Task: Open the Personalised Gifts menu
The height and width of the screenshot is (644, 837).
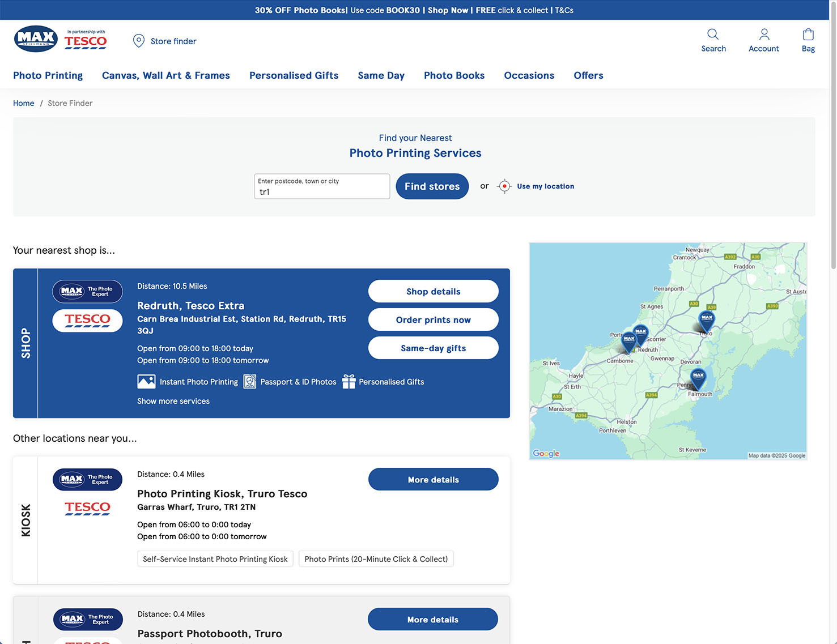Action: point(294,75)
